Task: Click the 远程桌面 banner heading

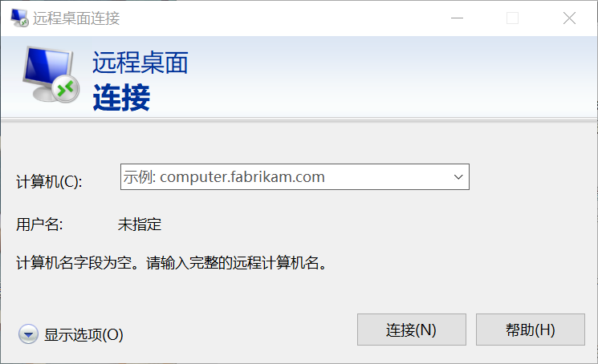Action: pyautogui.click(x=140, y=63)
